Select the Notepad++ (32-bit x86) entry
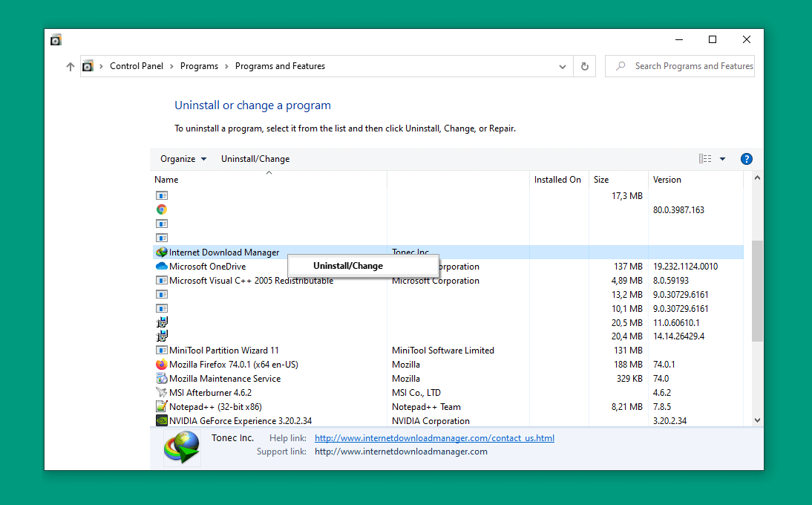The height and width of the screenshot is (505, 812). click(x=215, y=406)
